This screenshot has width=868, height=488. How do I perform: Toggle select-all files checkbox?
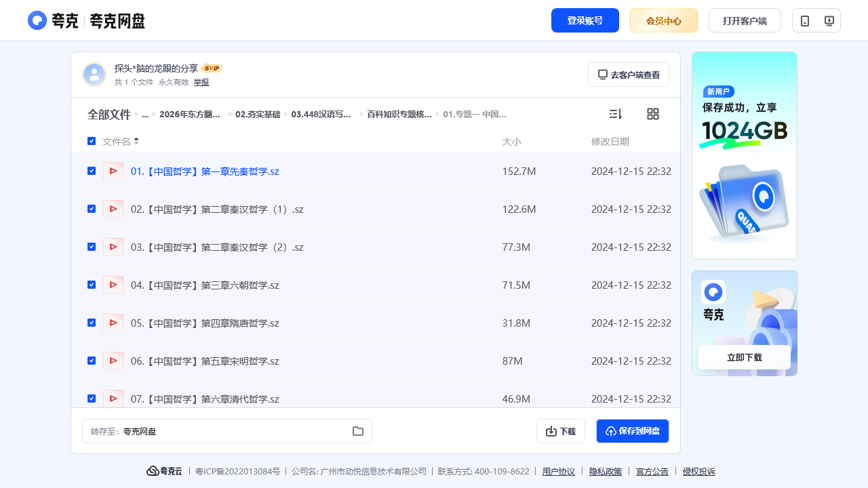92,141
